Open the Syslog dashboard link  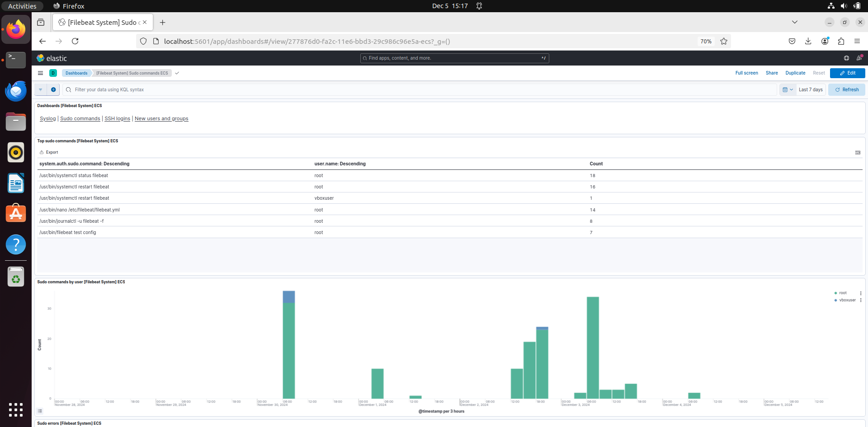pyautogui.click(x=48, y=119)
